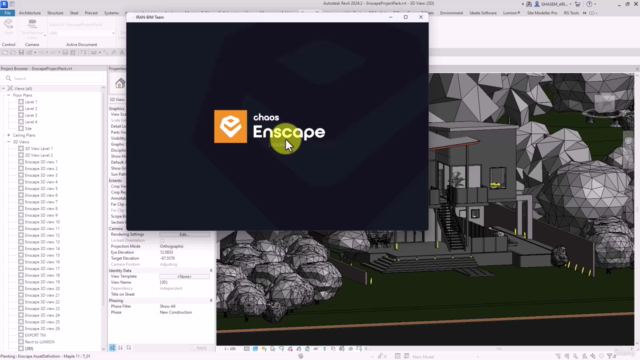Select Enscape 3D view 1

(x=41, y=162)
